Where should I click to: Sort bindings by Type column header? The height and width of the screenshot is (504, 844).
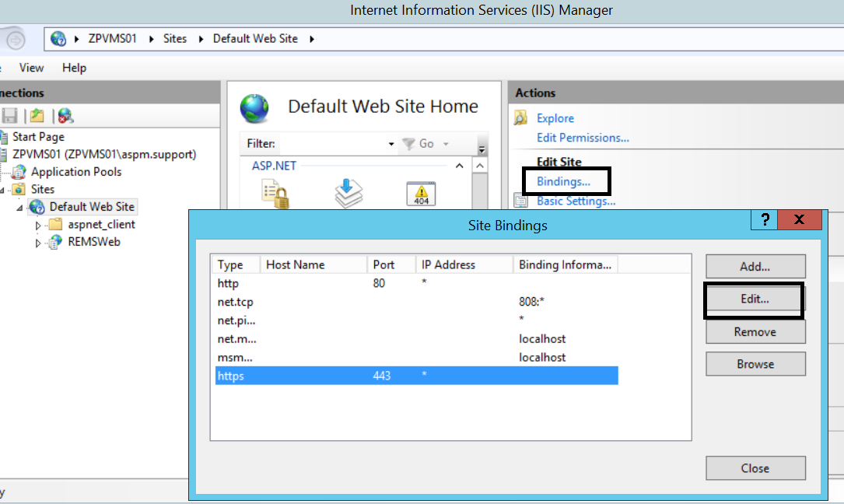235,264
